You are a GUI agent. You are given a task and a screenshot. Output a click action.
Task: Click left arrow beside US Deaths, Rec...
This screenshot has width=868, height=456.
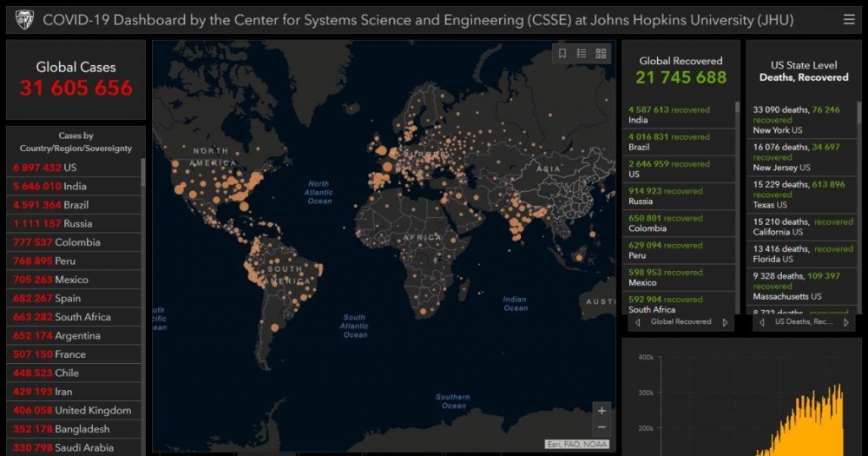click(x=762, y=322)
